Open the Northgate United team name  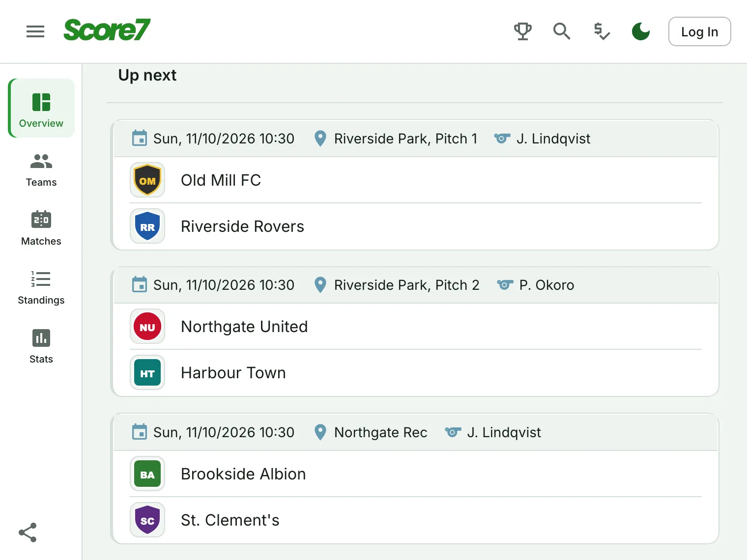pyautogui.click(x=244, y=327)
